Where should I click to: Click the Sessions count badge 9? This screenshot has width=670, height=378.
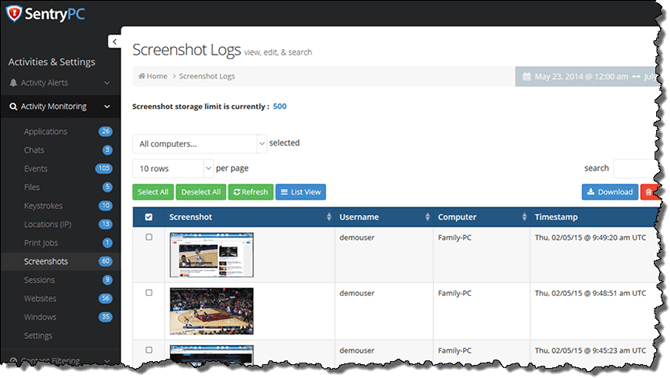coord(107,280)
